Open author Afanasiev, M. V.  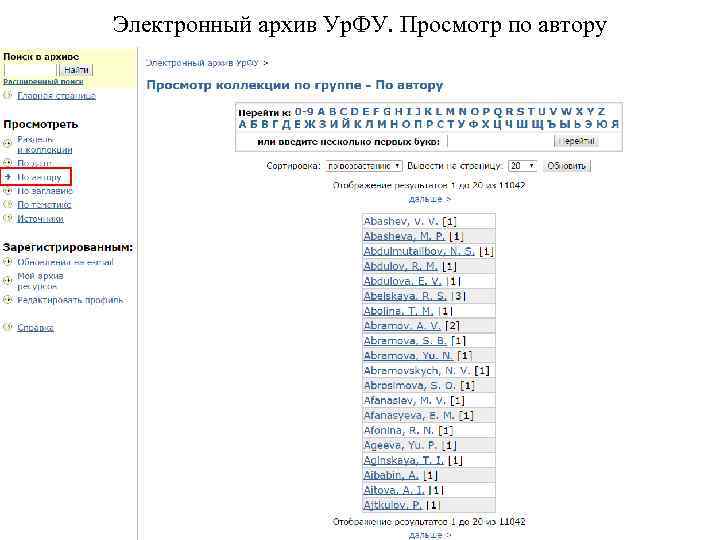(x=405, y=401)
